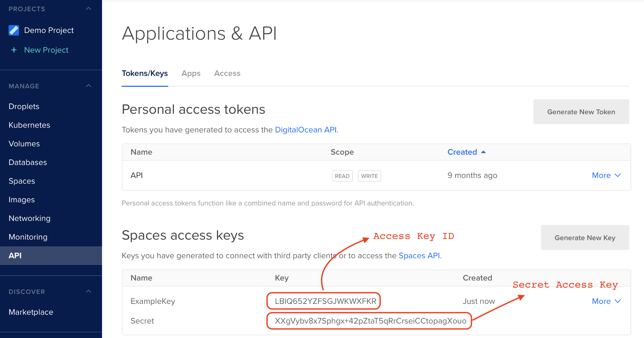This screenshot has height=338, width=644.
Task: Click the Secret access key string
Action: point(370,321)
